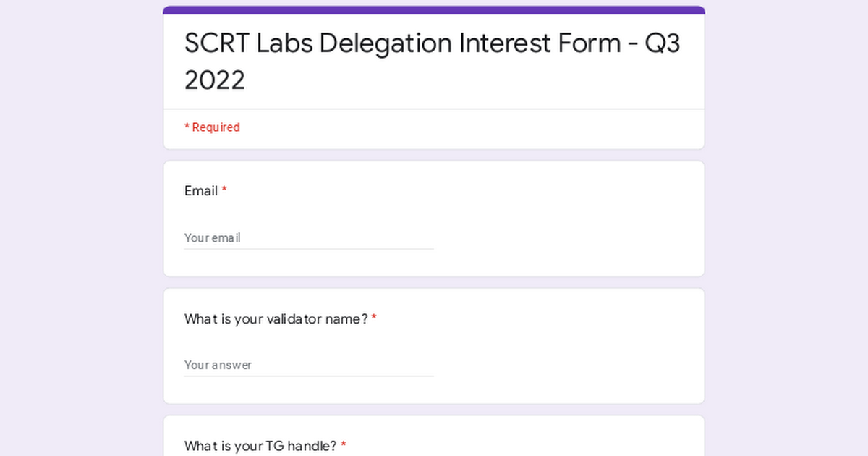
Task: Select the "Email" question label
Action: click(x=201, y=191)
